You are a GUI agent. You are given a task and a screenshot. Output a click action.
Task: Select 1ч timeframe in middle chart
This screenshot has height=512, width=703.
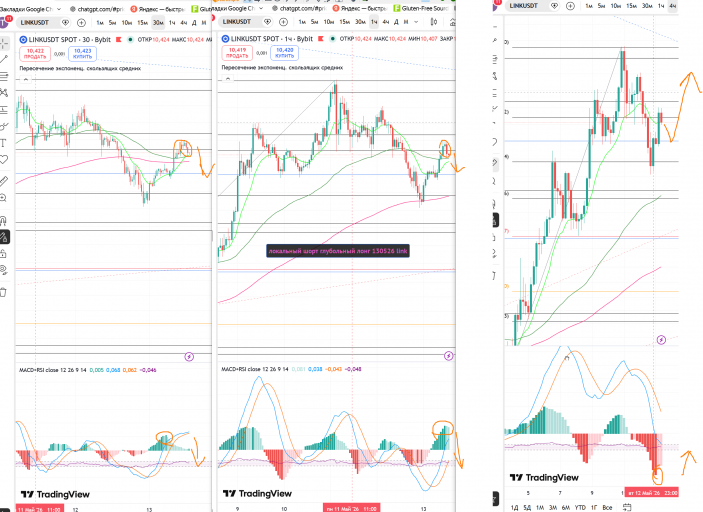click(x=374, y=22)
